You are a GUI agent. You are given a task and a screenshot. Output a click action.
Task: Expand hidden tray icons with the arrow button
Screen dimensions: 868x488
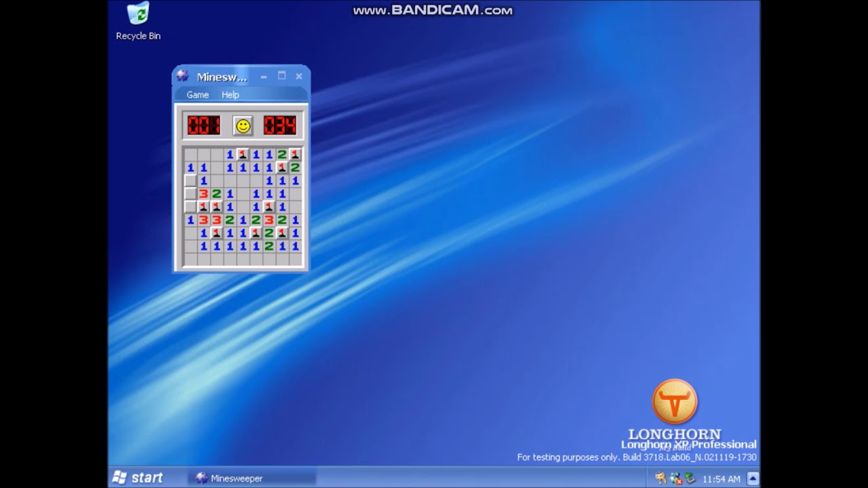[x=752, y=479]
